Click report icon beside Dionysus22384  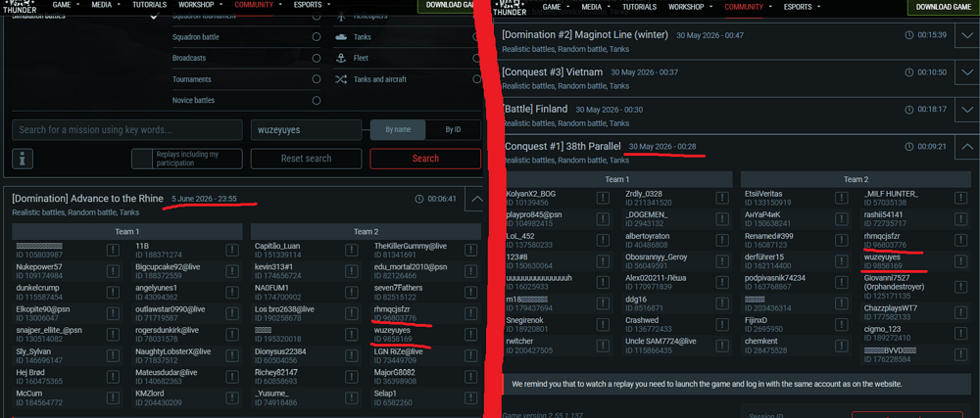pyautogui.click(x=351, y=355)
